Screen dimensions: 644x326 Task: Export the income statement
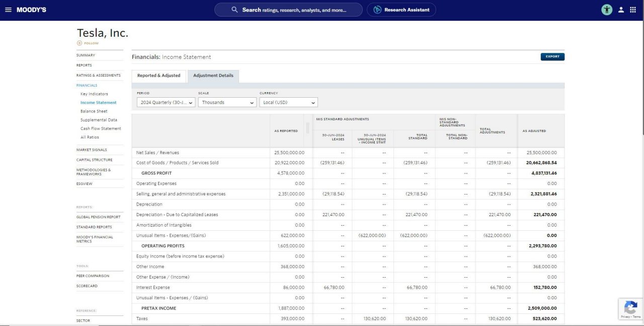click(x=552, y=56)
